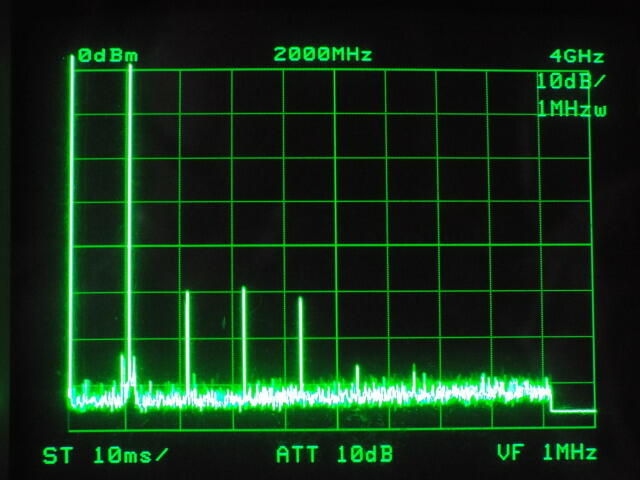Viewport: 640px width, 480px height.
Task: Click the 1MHz resolution bandwidth label
Action: pos(571,109)
